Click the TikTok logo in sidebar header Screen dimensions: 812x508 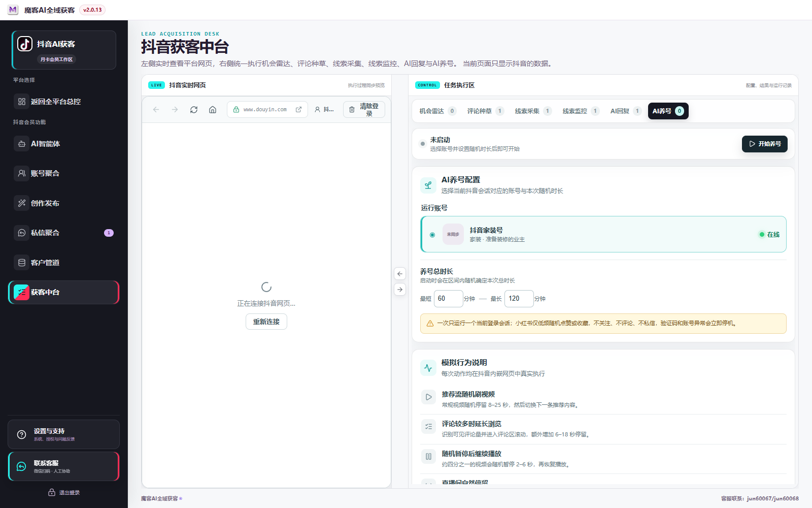pos(25,44)
